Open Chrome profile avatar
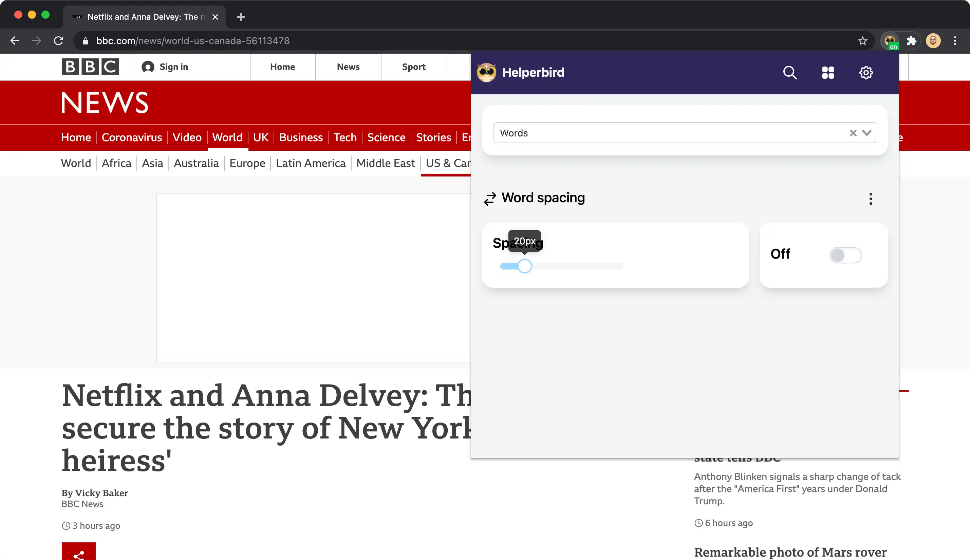This screenshot has width=970, height=560. pyautogui.click(x=933, y=41)
